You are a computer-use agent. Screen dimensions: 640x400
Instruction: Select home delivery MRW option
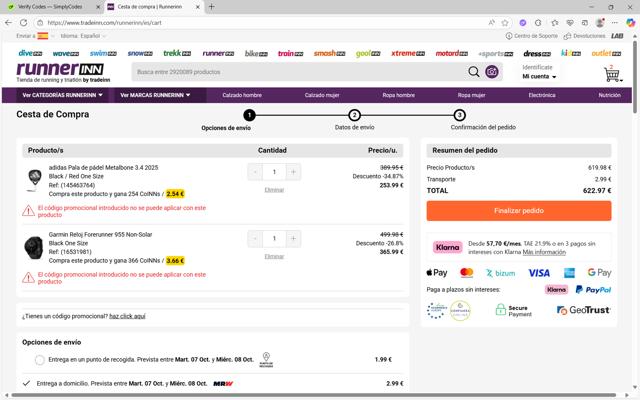(27, 384)
